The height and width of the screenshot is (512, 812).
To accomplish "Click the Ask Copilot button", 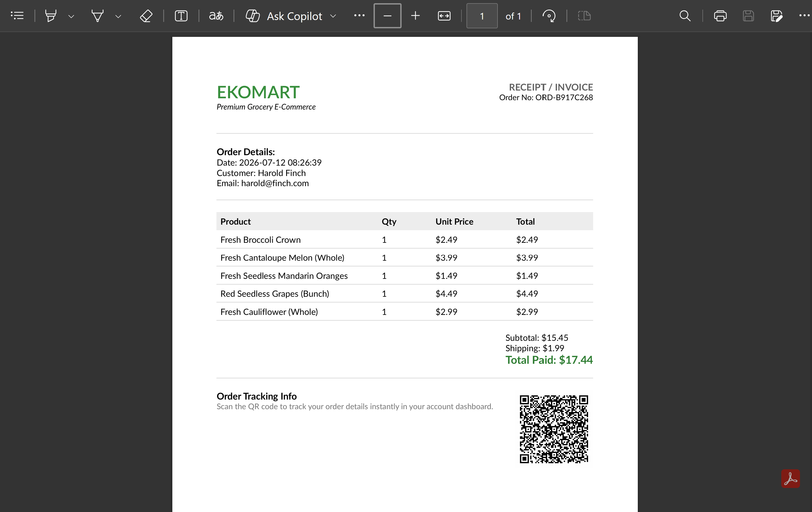I will click(x=284, y=16).
